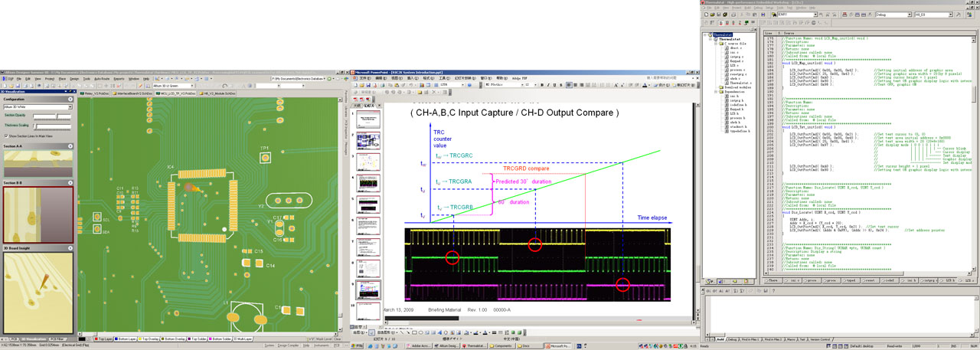Click the Open document icon in Altium toolbar
The width and height of the screenshot is (980, 350).
(x=10, y=86)
